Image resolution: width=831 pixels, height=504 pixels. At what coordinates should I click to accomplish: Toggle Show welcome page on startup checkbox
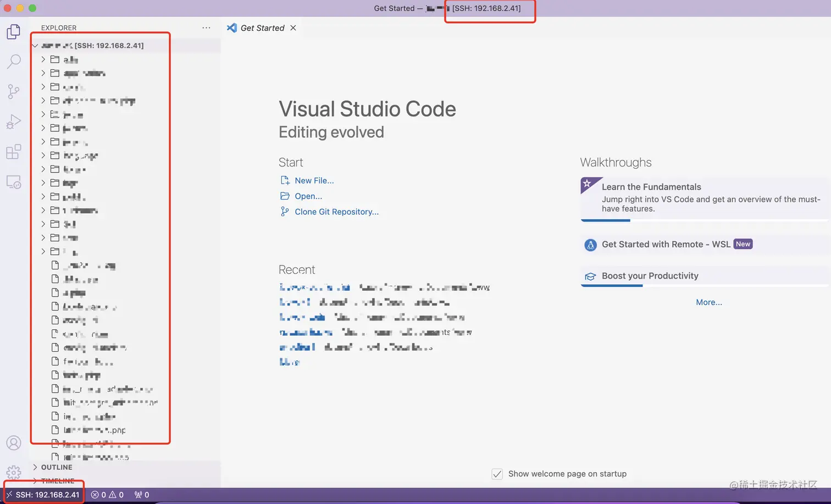pyautogui.click(x=497, y=474)
